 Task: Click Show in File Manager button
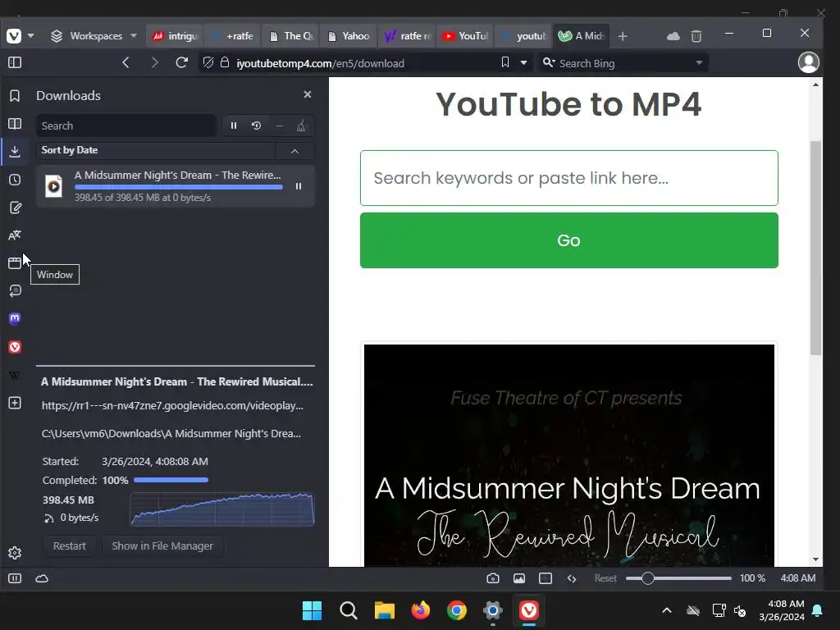tap(162, 546)
